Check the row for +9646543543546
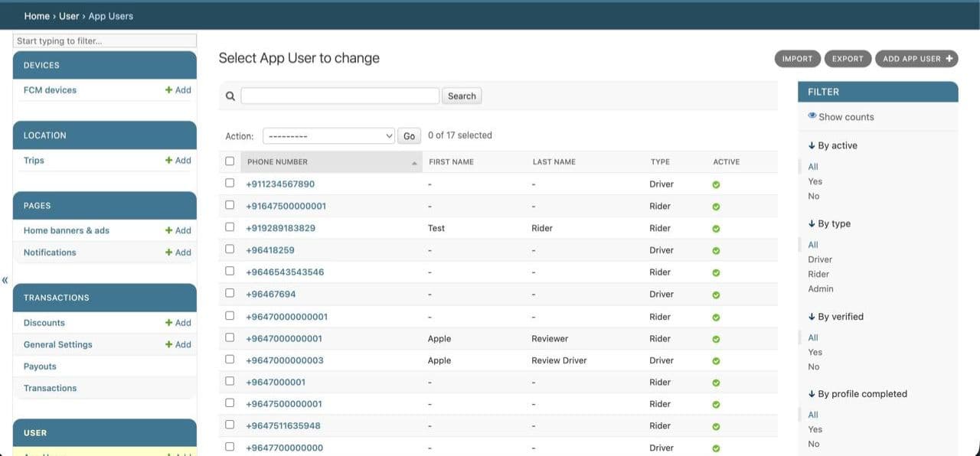Screen dimensions: 980x456 tap(230, 271)
